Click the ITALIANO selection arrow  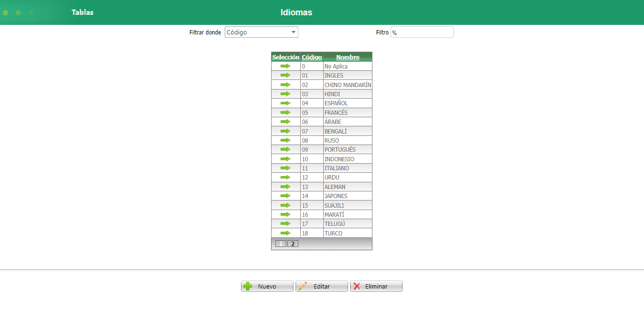285,168
